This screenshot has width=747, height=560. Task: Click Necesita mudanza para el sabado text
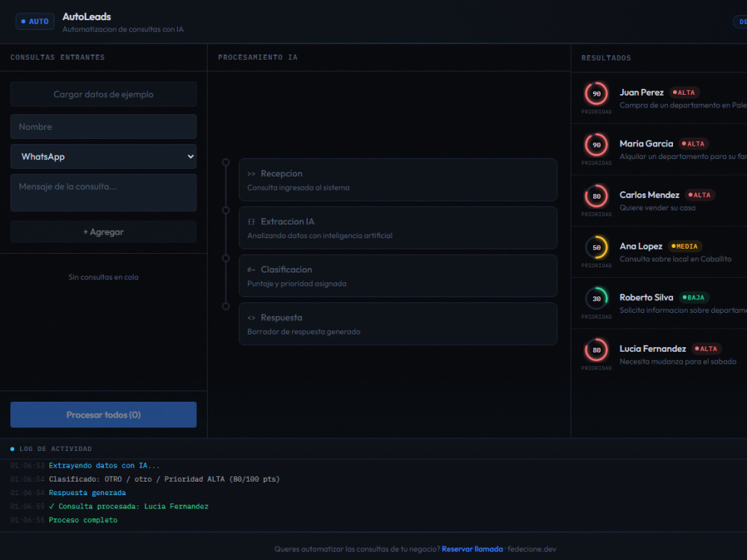678,361
